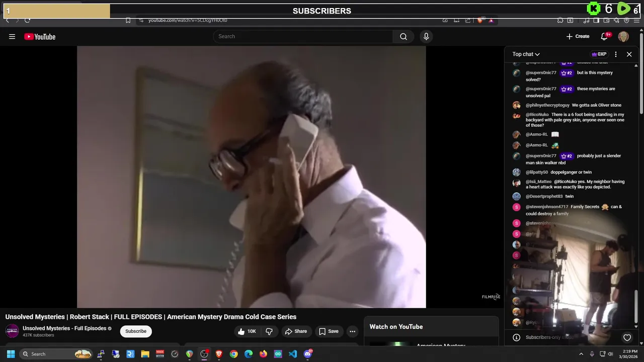Click the URL youtube.com/watch address field

tap(188, 20)
